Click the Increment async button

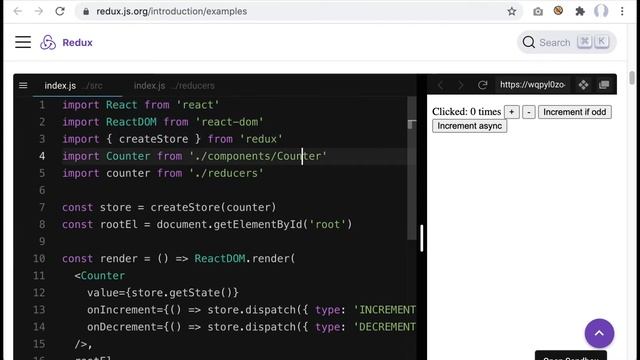pos(470,126)
